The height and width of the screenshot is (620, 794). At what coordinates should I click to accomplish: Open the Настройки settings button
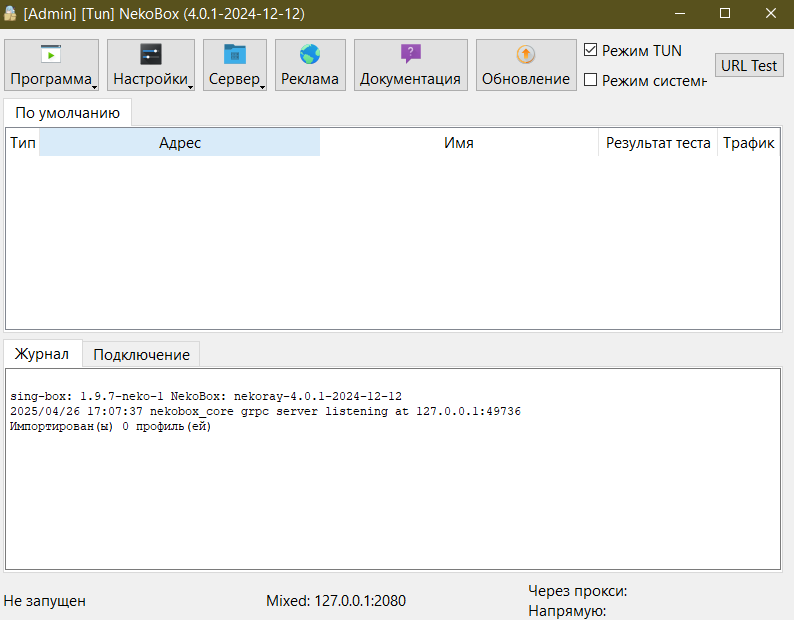click(151, 65)
